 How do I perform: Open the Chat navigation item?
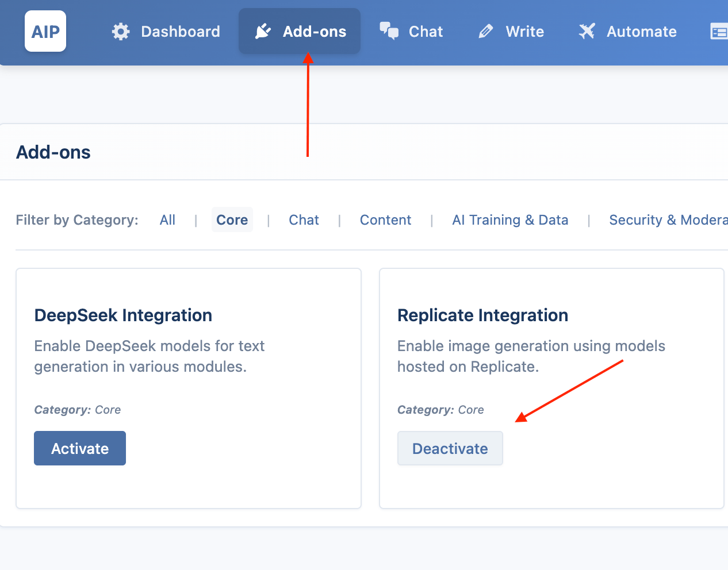(x=411, y=32)
